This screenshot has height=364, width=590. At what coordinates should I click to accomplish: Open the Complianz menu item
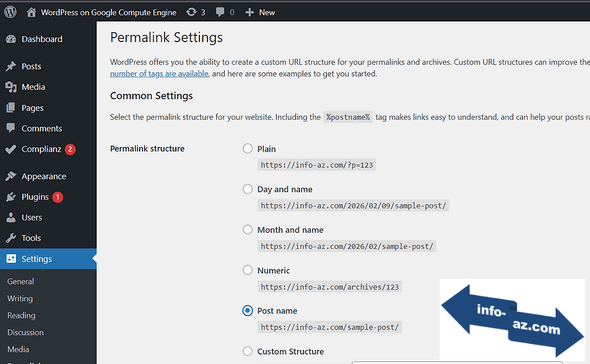pos(41,149)
